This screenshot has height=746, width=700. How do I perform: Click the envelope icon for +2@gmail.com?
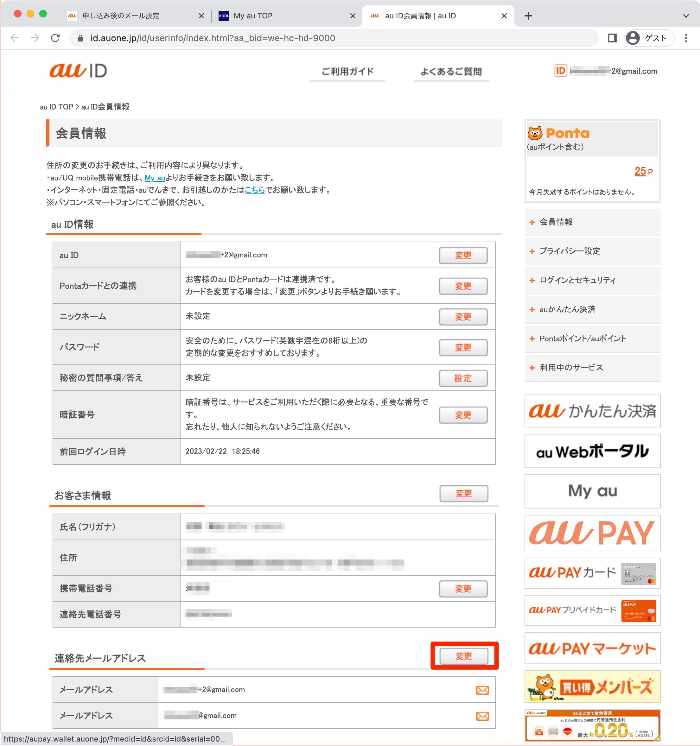pos(482,690)
